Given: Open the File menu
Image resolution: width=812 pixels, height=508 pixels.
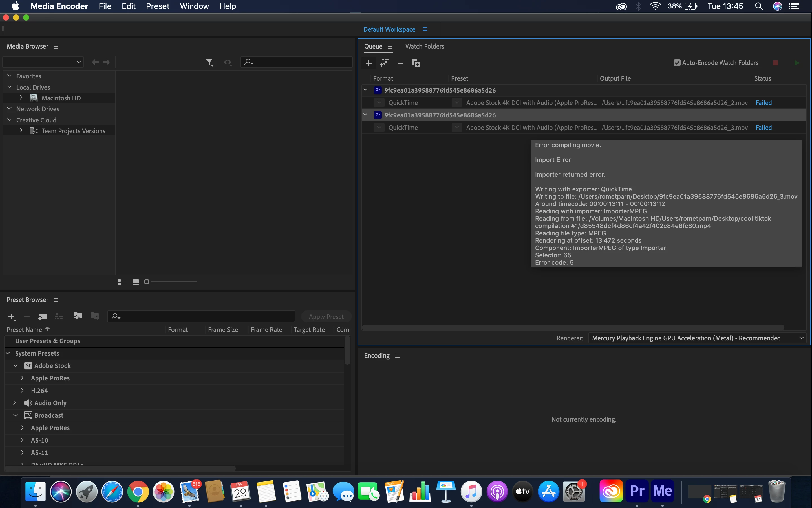Looking at the screenshot, I should pyautogui.click(x=105, y=6).
